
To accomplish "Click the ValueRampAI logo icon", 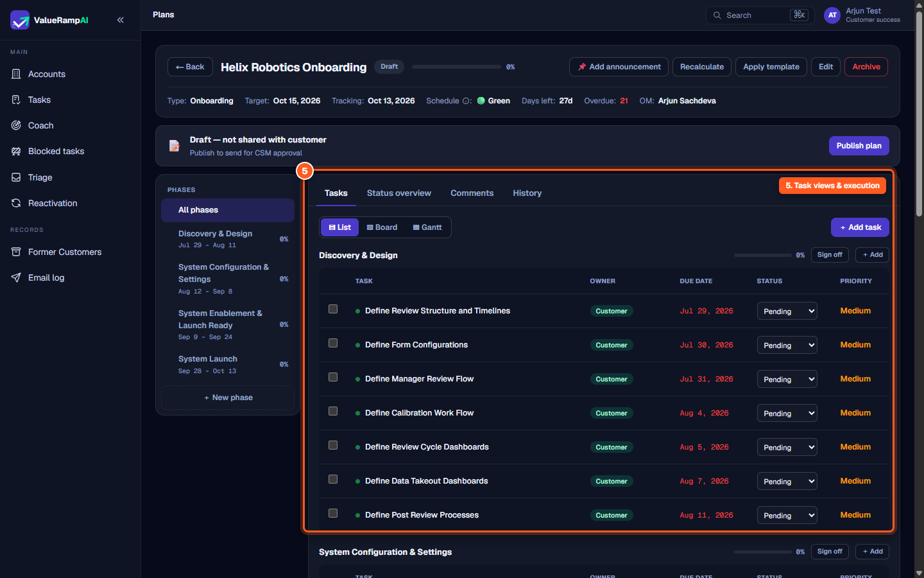I will tap(20, 20).
